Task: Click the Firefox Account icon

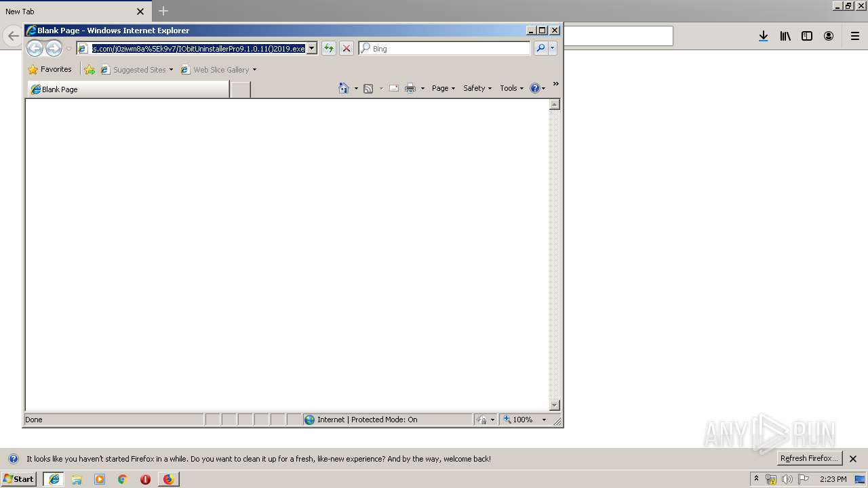Action: click(x=829, y=36)
